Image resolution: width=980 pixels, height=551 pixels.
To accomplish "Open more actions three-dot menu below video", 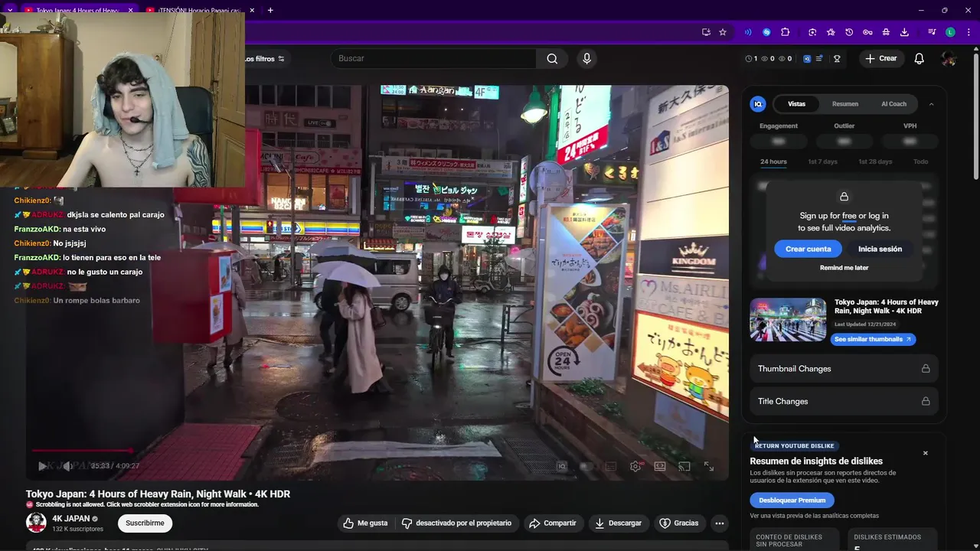I will [719, 523].
